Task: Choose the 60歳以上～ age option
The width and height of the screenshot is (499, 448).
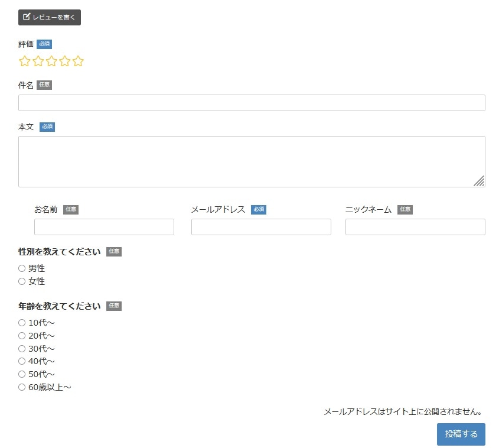Action: pos(22,387)
